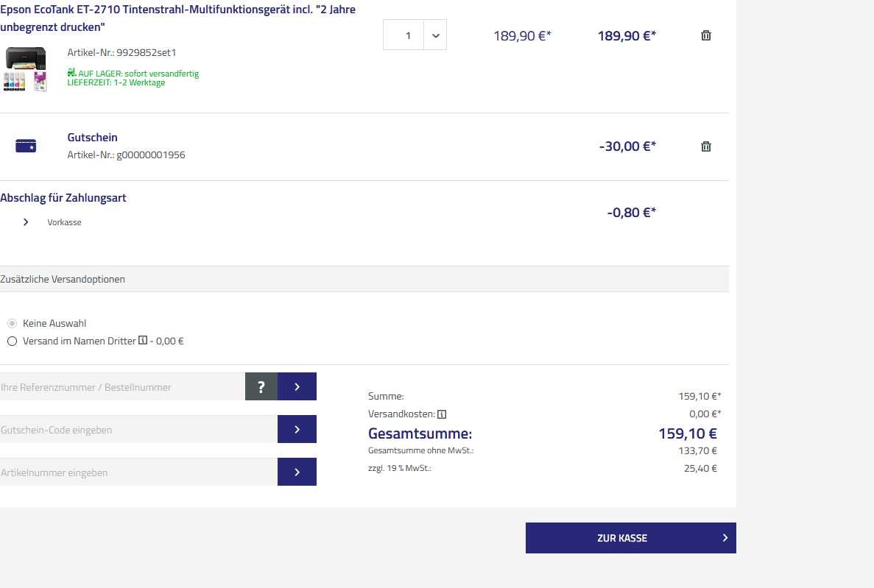Remove the Gutschein using its trash icon
This screenshot has height=588, width=874.
click(705, 146)
